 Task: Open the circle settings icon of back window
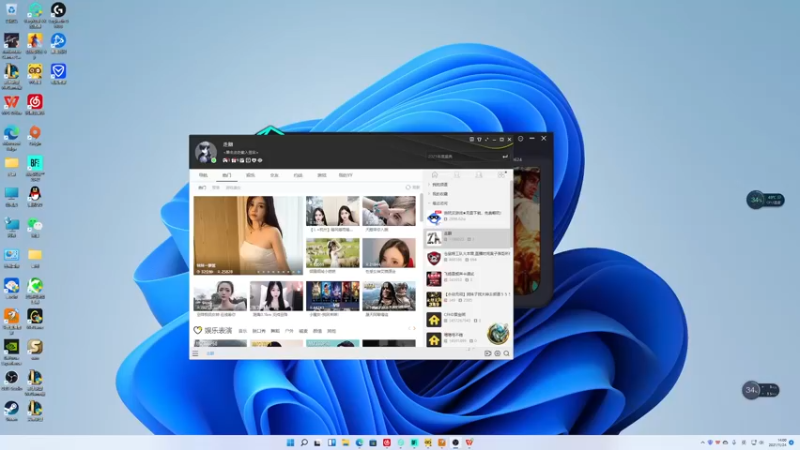point(520,138)
